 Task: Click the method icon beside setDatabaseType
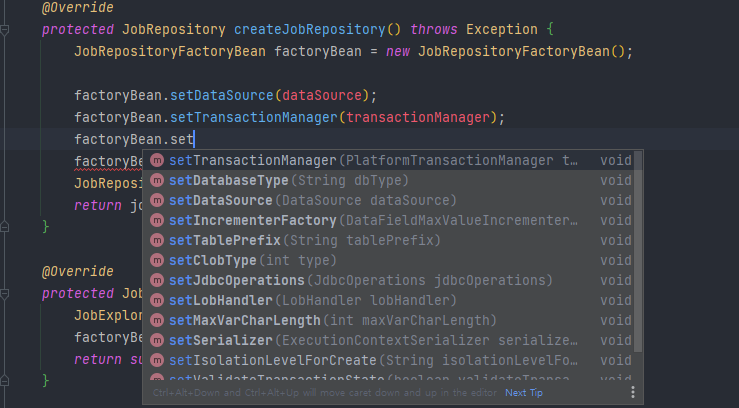157,180
